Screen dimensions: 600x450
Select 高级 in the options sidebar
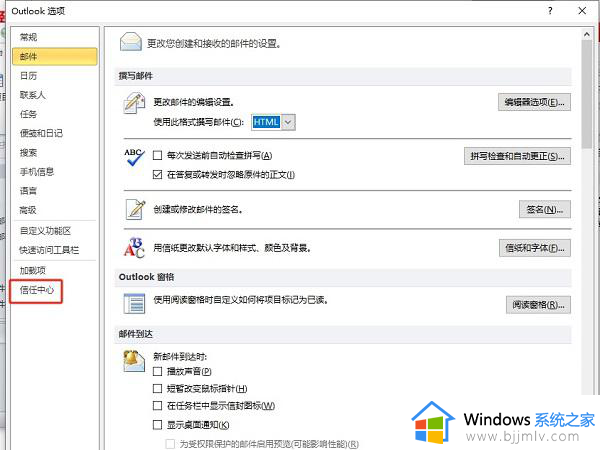click(x=55, y=210)
